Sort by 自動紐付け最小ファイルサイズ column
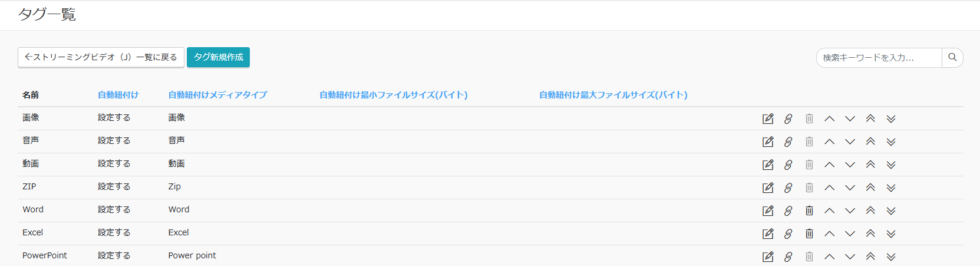980x266 pixels. (x=393, y=95)
